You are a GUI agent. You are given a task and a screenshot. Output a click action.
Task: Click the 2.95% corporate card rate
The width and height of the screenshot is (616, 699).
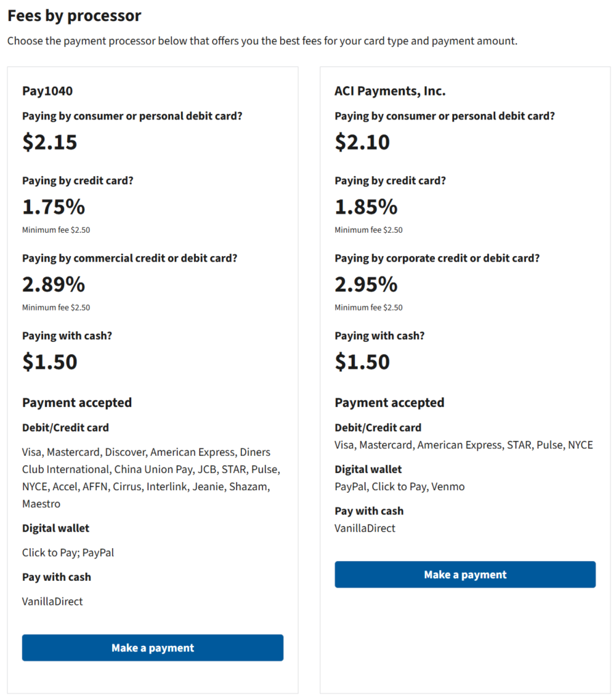pyautogui.click(x=366, y=284)
